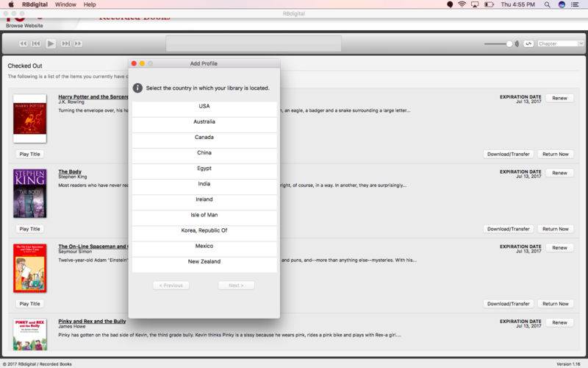This screenshot has height=368, width=588.
Task: Play Title for Harry Potter
Action: click(x=29, y=154)
